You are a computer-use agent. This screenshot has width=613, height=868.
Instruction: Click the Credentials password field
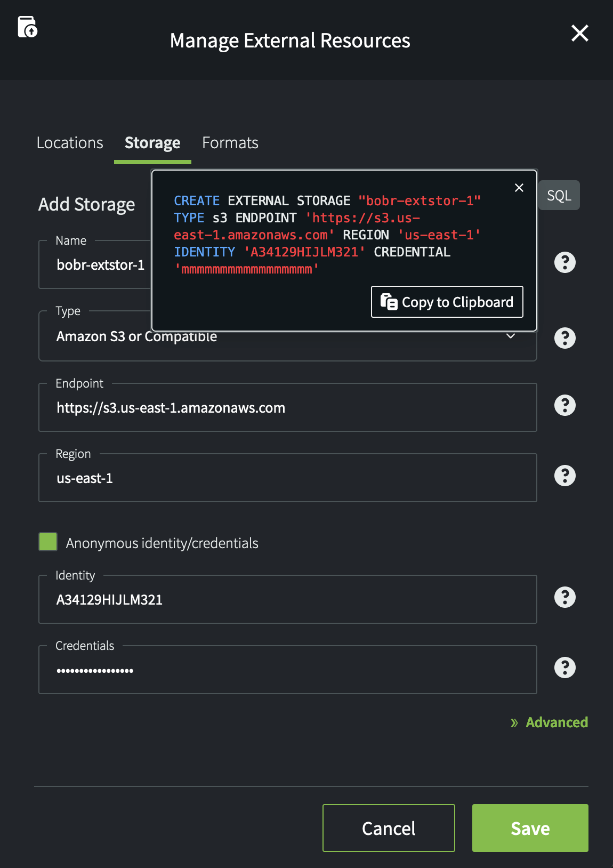(288, 670)
